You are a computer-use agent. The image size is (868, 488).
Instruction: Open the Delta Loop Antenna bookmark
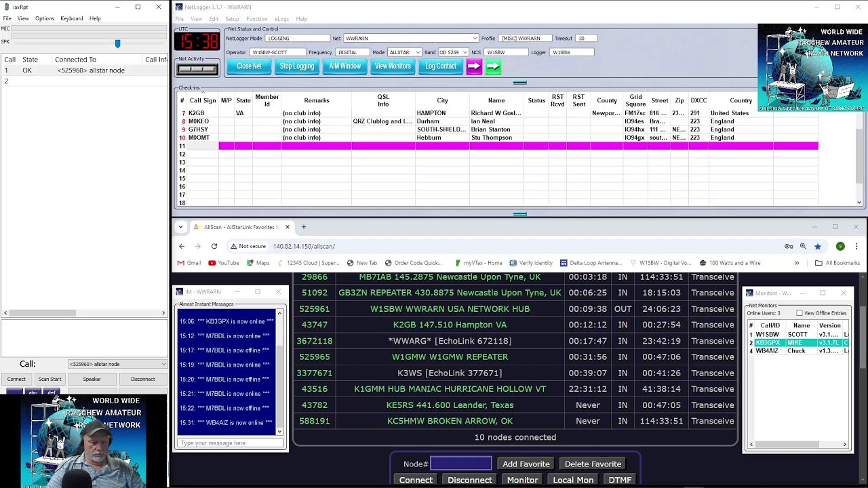coord(591,263)
